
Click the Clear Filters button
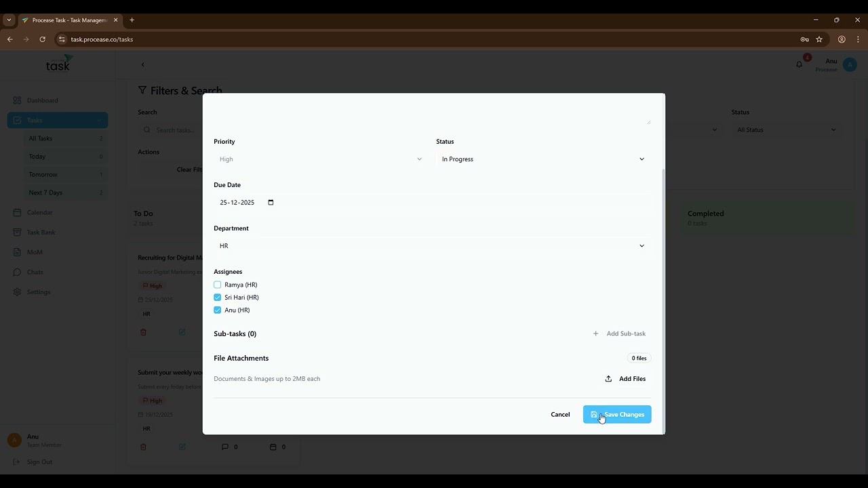[189, 169]
